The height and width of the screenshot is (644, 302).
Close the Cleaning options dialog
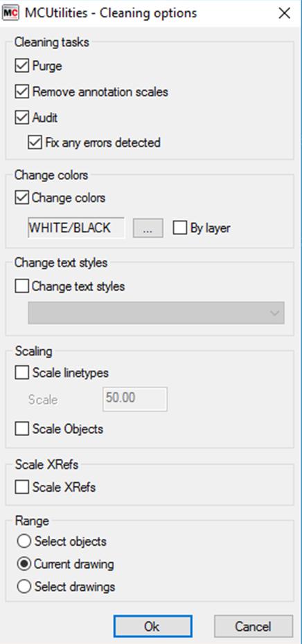click(x=284, y=14)
